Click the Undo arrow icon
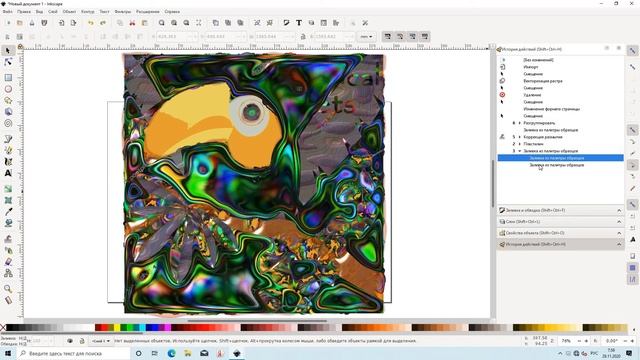The width and height of the screenshot is (640, 360). (x=91, y=23)
